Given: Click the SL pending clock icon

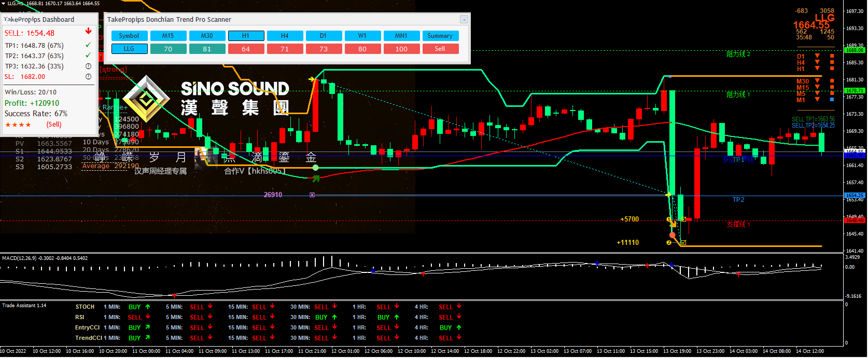Looking at the screenshot, I should [x=88, y=76].
